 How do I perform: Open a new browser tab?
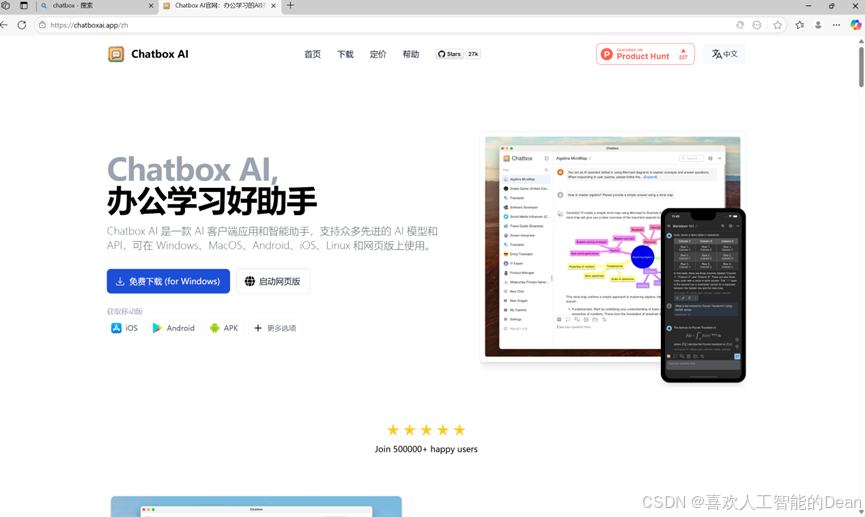[290, 6]
